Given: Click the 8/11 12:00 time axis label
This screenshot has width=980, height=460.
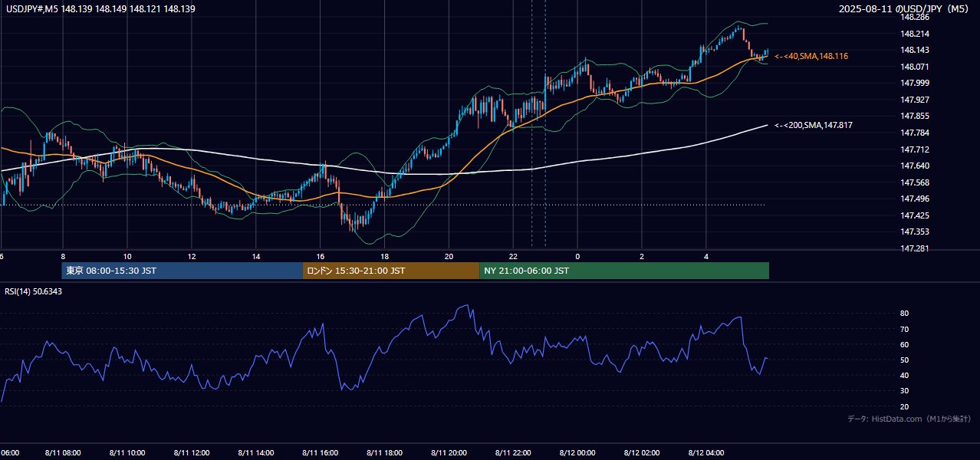Looking at the screenshot, I should click(192, 452).
